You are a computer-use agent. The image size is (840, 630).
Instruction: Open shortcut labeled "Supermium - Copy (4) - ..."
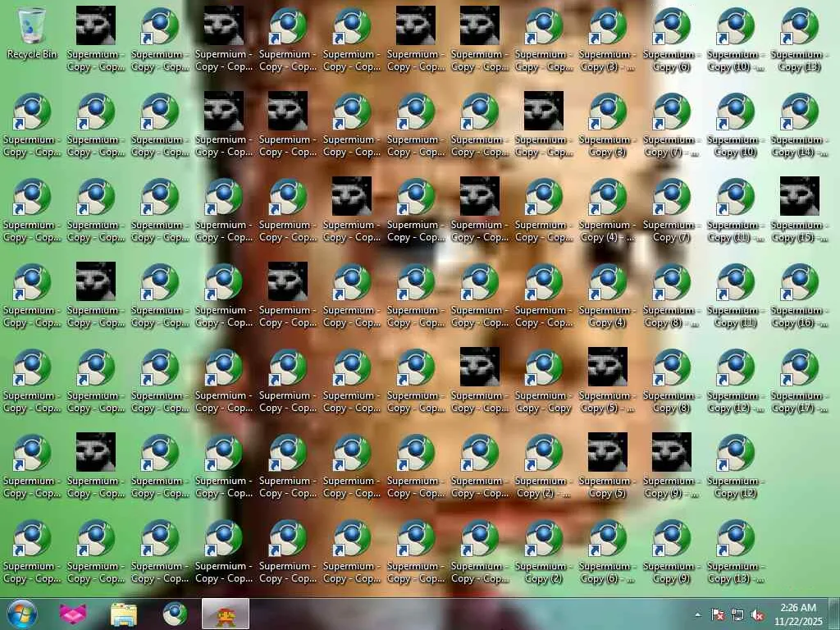click(607, 209)
